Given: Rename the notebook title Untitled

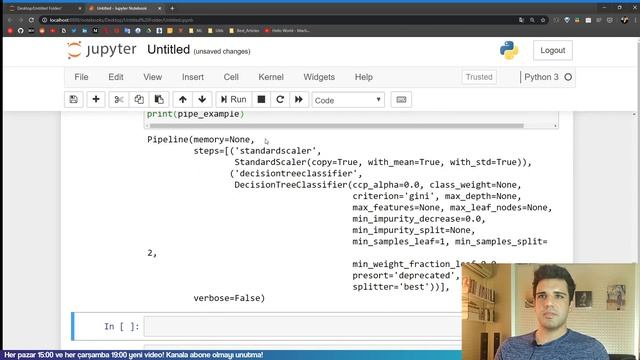Looking at the screenshot, I should tap(169, 50).
